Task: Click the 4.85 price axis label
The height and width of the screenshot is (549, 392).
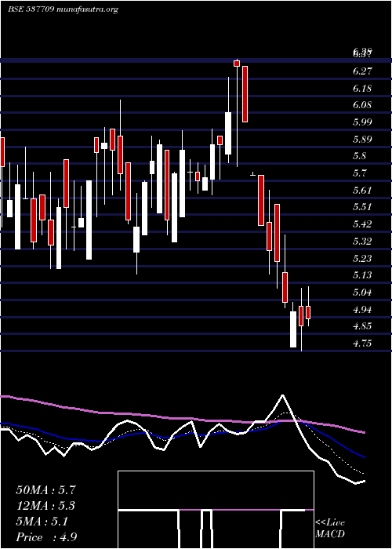Action: [362, 326]
